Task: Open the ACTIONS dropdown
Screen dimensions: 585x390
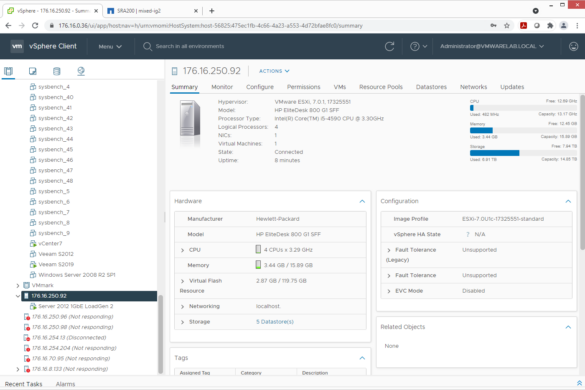Action: pos(274,71)
